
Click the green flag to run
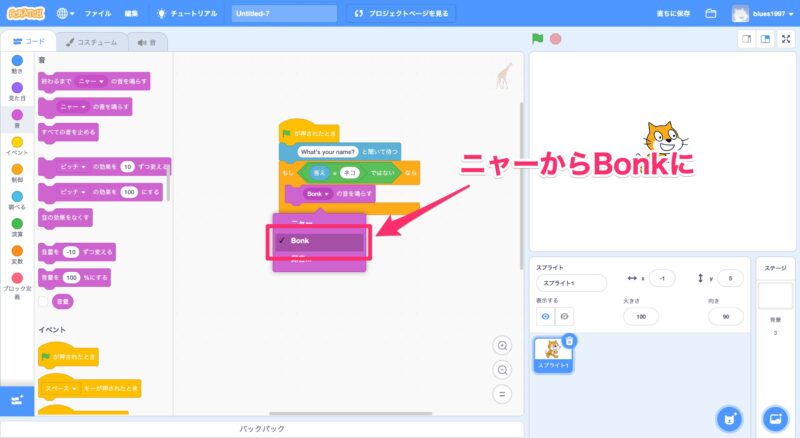(x=537, y=39)
